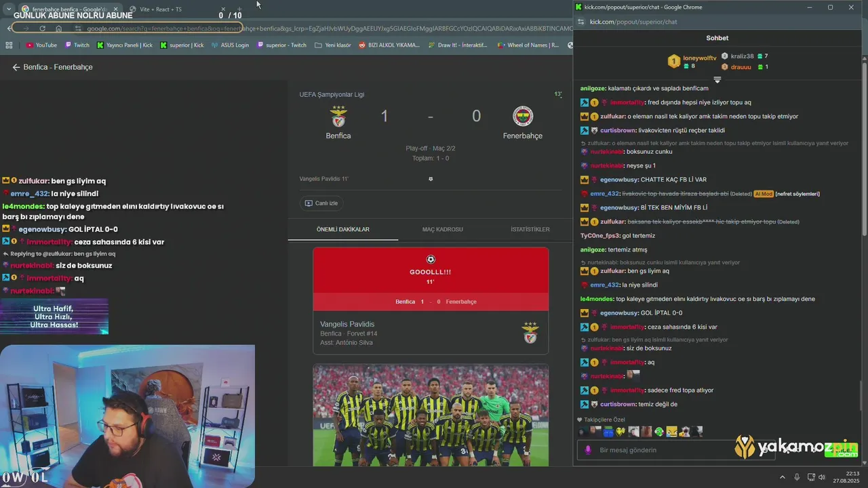Click the UEFA Şampiyonlar Ligi label
868x488 pixels.
[x=332, y=94]
